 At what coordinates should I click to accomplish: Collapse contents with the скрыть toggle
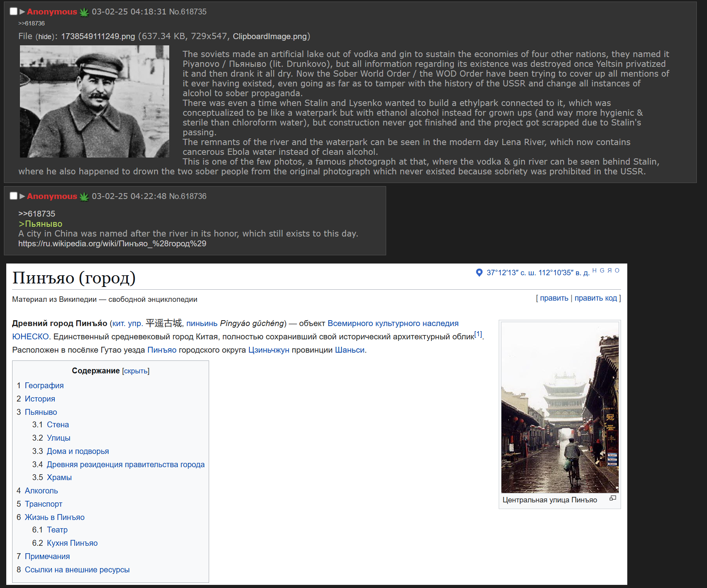136,371
